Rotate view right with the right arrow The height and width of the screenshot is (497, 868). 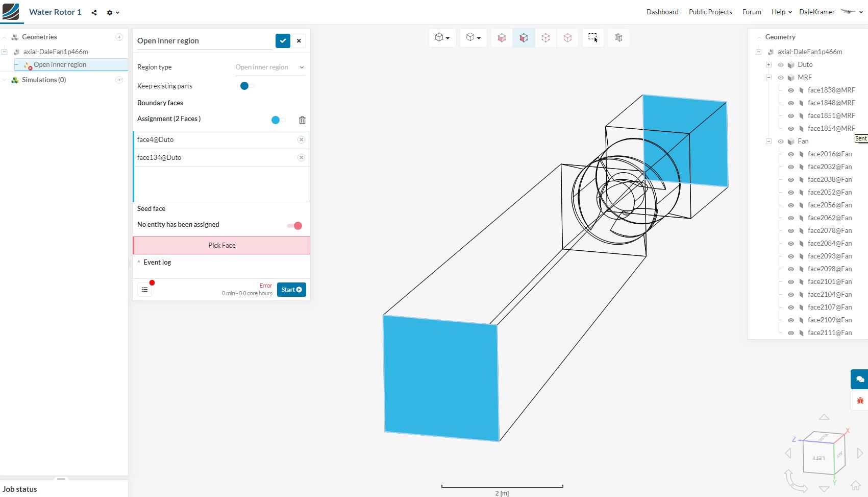point(860,453)
